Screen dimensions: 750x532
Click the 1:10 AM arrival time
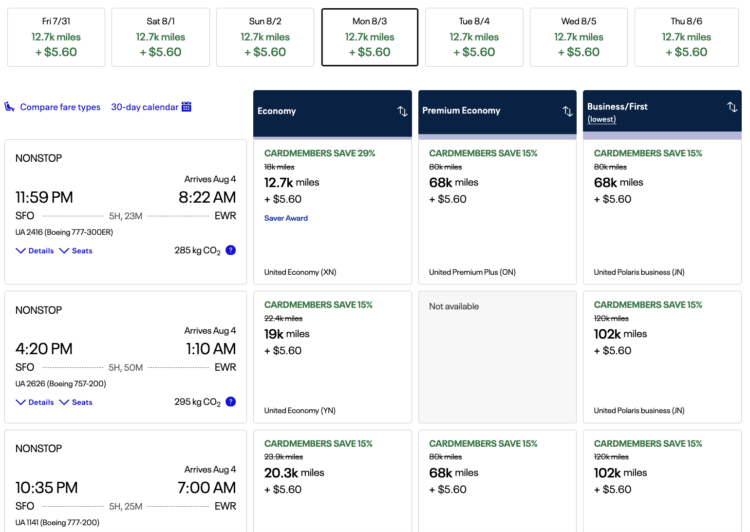(211, 349)
